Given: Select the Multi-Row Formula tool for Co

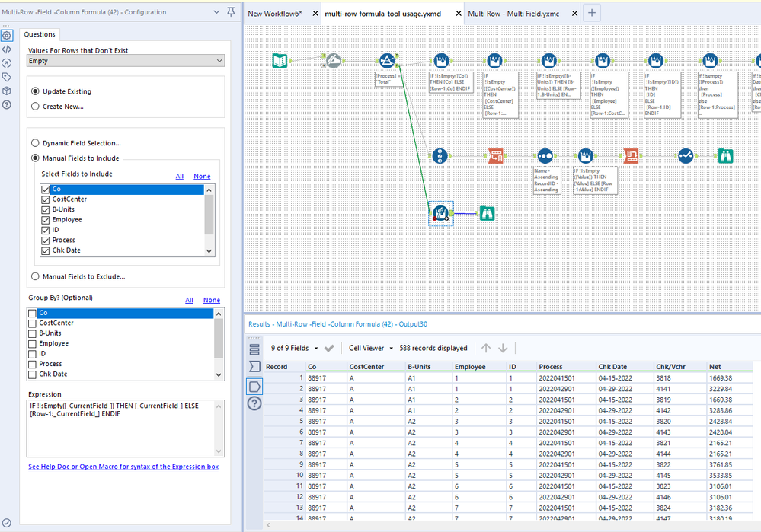Looking at the screenshot, I should point(441,61).
